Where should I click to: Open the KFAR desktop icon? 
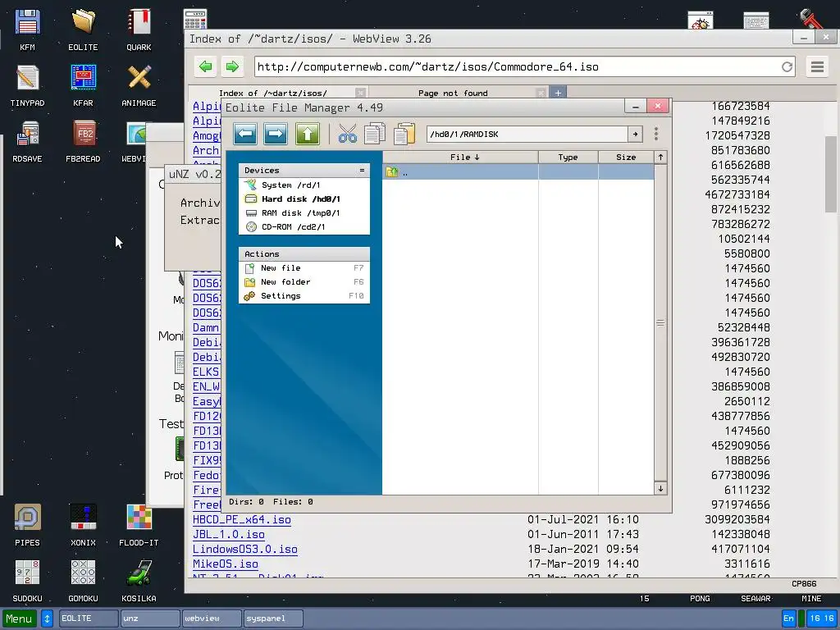click(x=83, y=85)
